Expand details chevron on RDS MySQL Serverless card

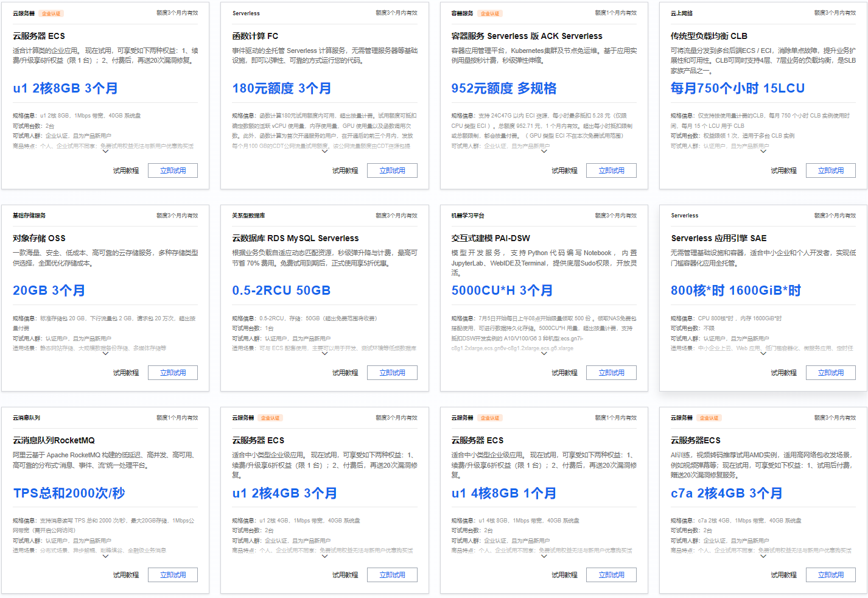pyautogui.click(x=324, y=354)
